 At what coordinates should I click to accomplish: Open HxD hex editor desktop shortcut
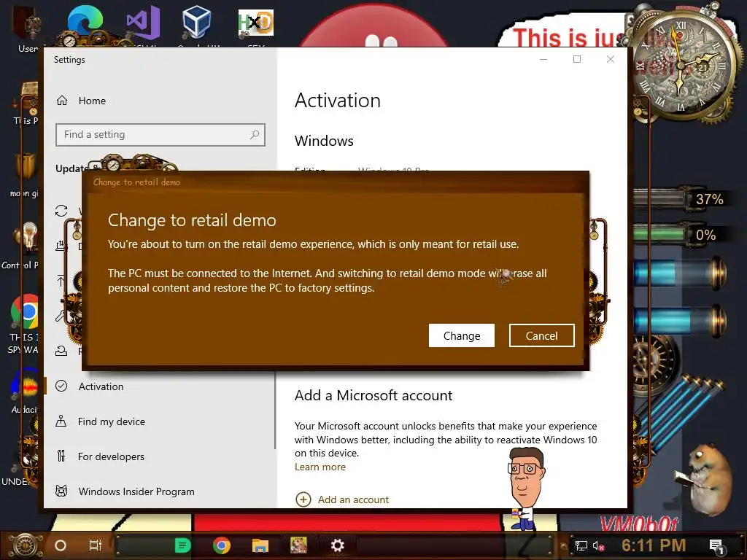(x=256, y=23)
